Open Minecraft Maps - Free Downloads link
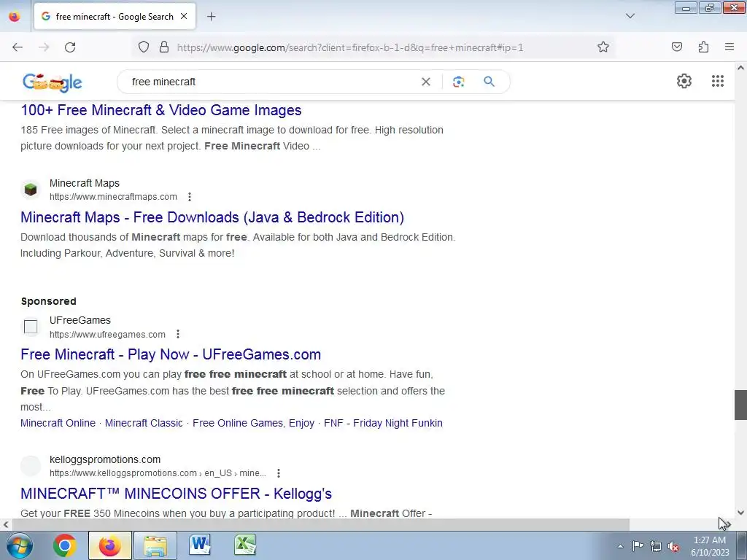 (x=212, y=217)
